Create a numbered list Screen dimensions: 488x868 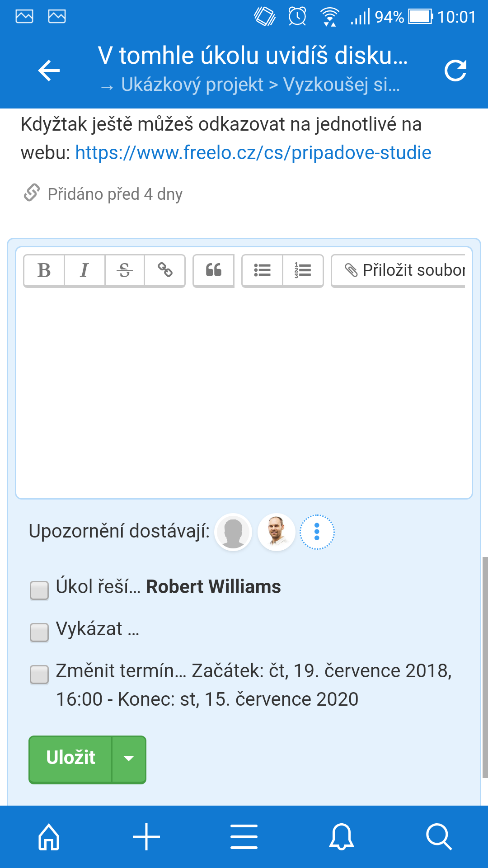(x=303, y=270)
